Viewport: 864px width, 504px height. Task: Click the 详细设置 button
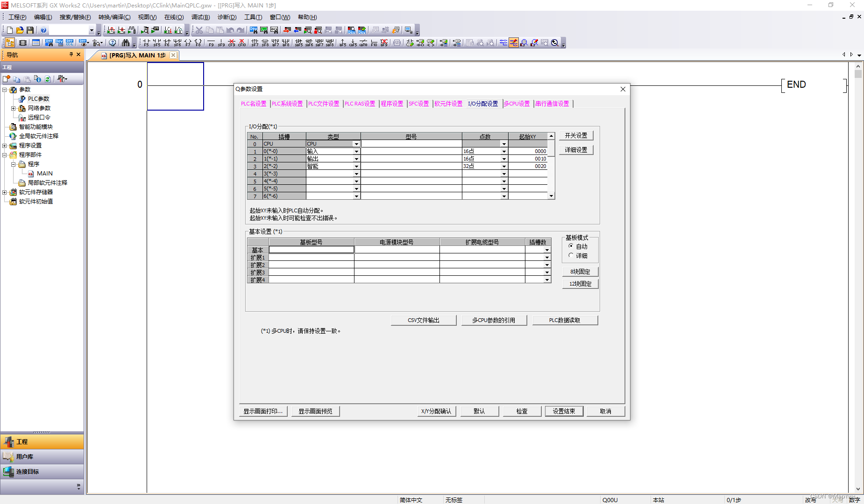(x=576, y=150)
